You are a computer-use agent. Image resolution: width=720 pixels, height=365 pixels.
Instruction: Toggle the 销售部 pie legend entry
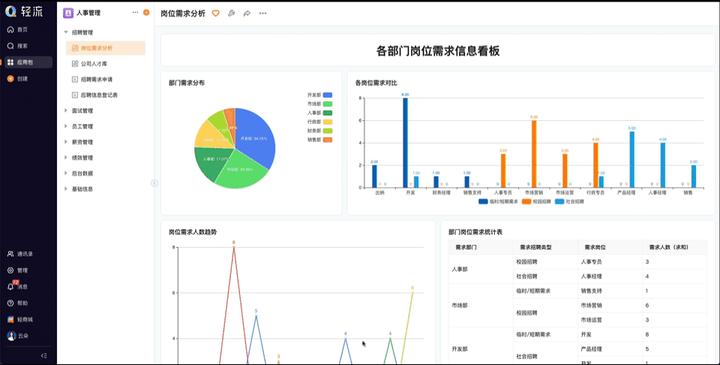click(320, 140)
